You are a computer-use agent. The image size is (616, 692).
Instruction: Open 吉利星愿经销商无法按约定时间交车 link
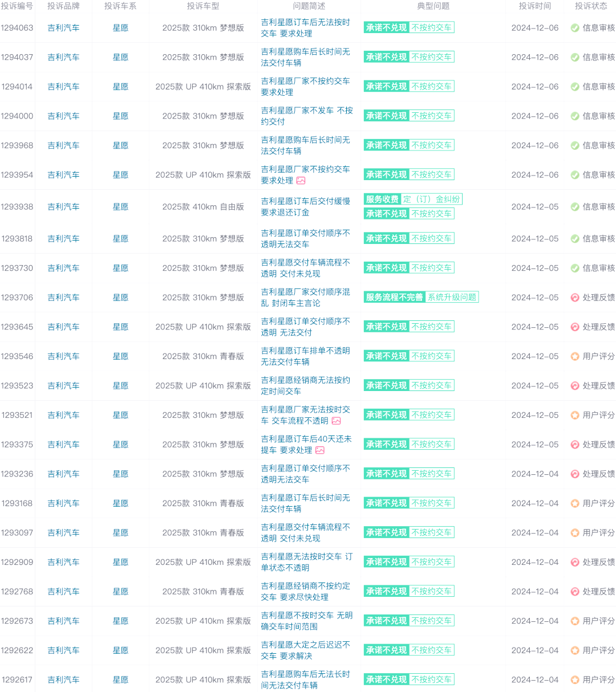coord(306,386)
